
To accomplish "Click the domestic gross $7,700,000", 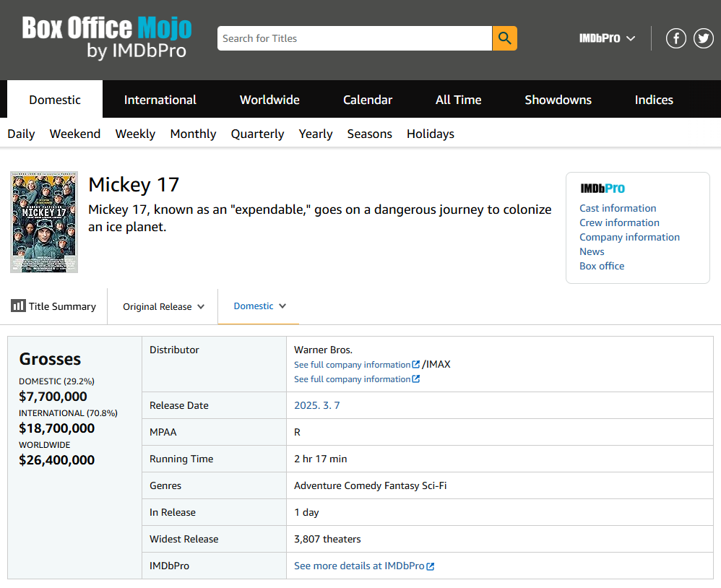I will pyautogui.click(x=53, y=397).
